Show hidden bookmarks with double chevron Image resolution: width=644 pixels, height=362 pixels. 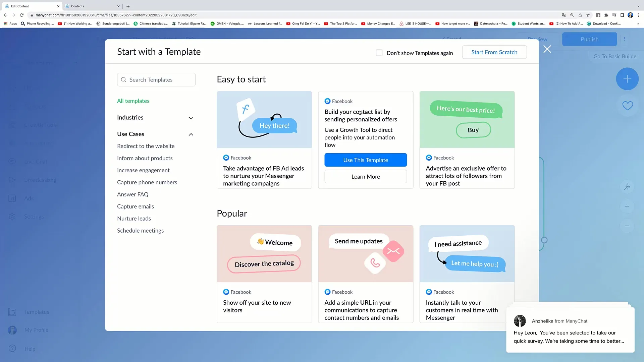(x=638, y=24)
